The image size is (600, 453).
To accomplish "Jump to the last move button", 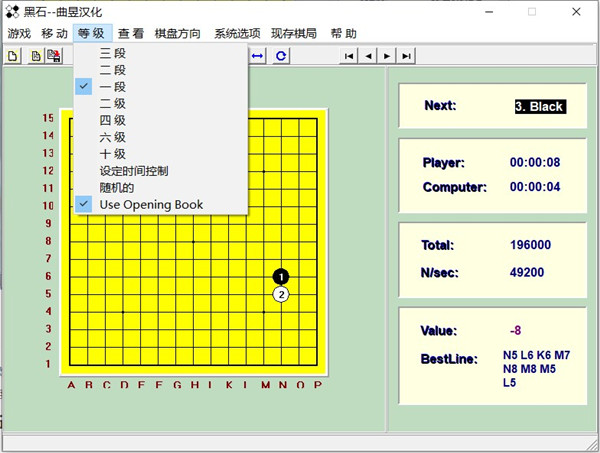I will click(406, 56).
